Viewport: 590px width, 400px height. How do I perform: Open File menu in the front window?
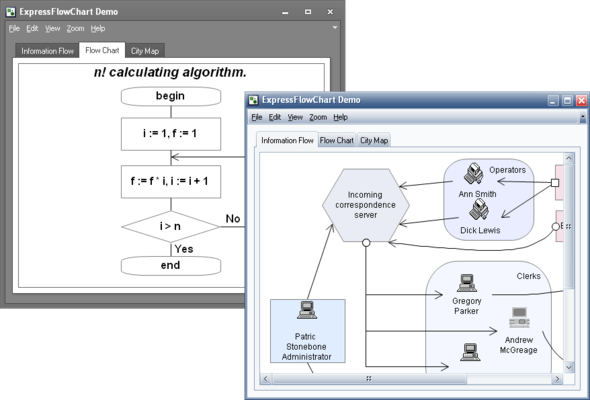click(257, 117)
